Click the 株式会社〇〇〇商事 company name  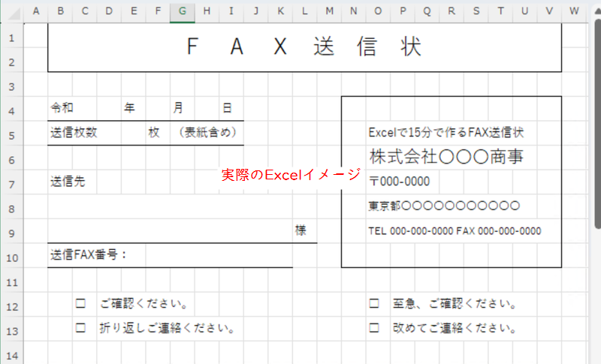coord(446,157)
